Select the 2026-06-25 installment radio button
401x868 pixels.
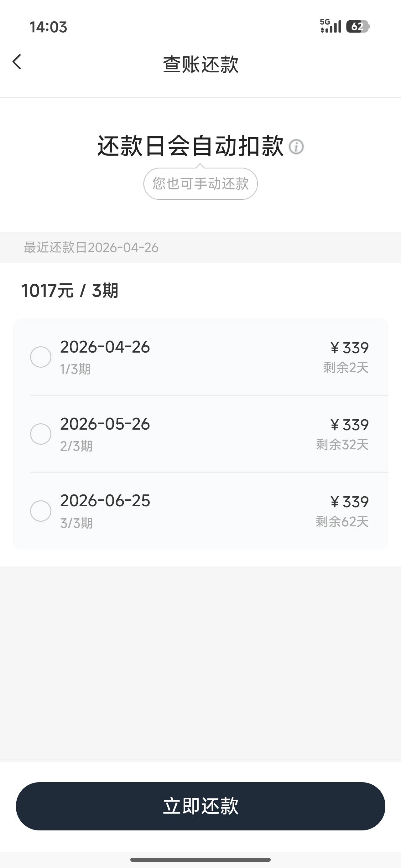(41, 511)
